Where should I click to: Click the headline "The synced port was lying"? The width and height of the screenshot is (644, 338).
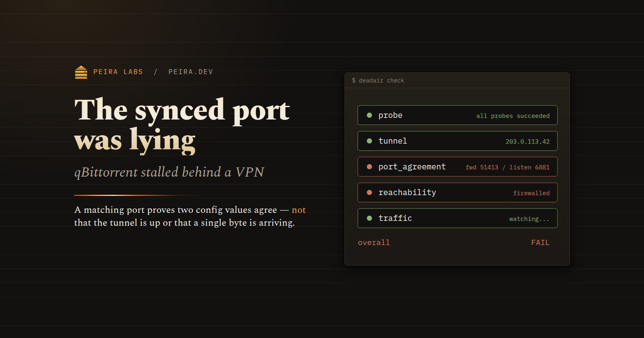[182, 125]
